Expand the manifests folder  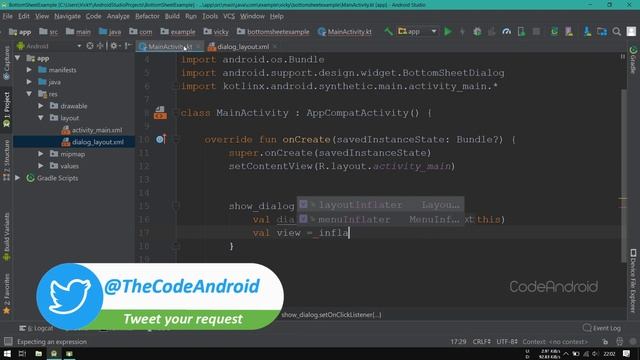[x=29, y=70]
